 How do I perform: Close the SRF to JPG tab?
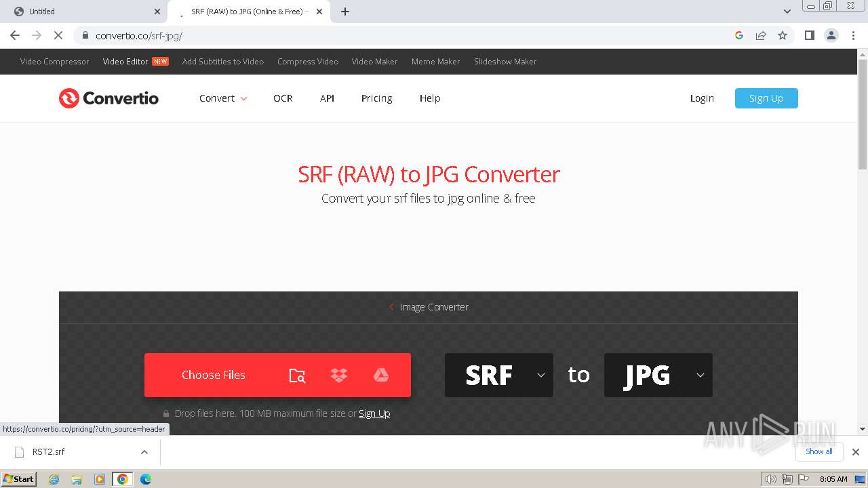(x=319, y=12)
